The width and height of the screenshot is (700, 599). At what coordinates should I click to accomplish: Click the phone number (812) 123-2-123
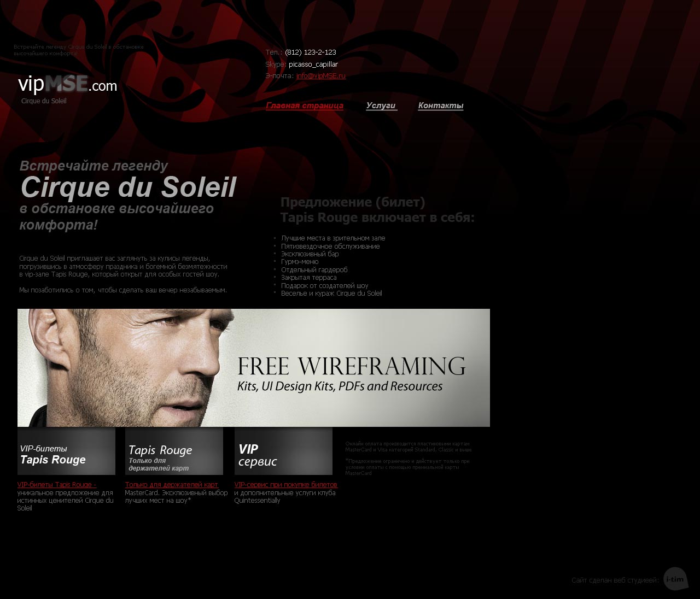click(311, 52)
